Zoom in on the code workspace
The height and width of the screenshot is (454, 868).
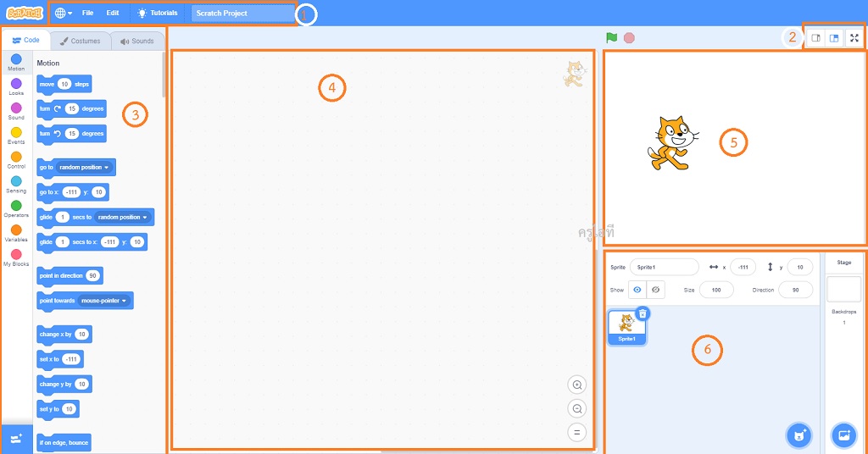577,385
